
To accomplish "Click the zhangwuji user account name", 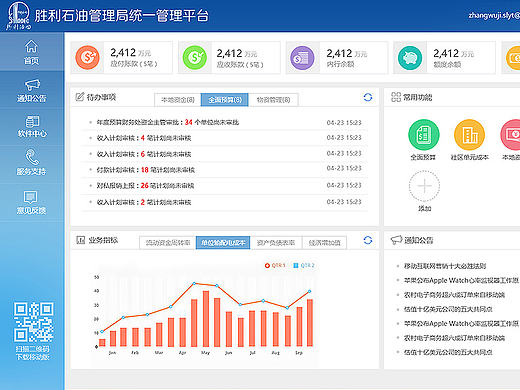I will click(x=494, y=15).
